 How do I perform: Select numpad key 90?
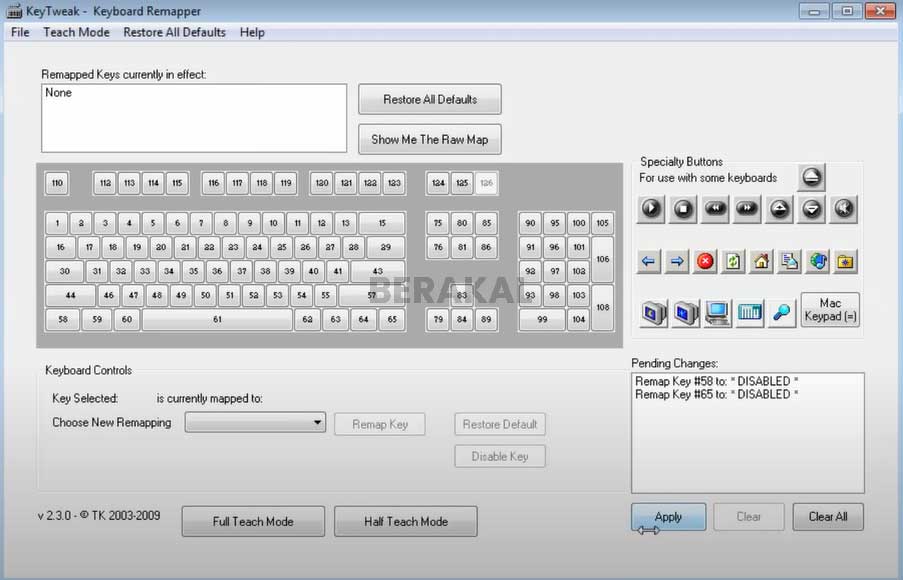[530, 223]
